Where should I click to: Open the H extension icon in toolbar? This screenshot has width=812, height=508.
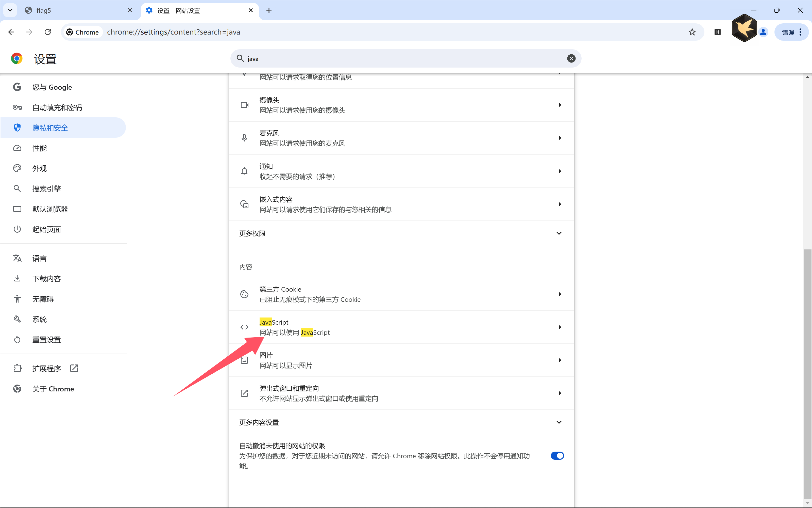tap(717, 32)
